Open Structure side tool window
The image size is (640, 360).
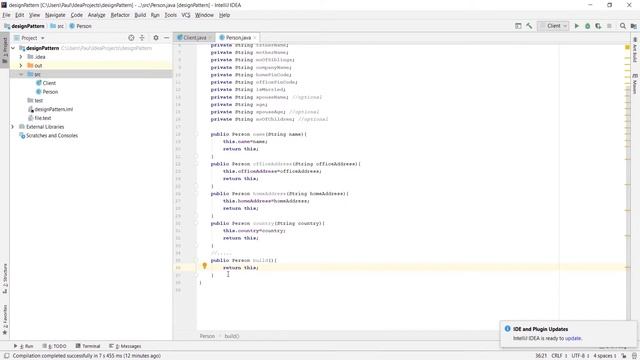5,278
